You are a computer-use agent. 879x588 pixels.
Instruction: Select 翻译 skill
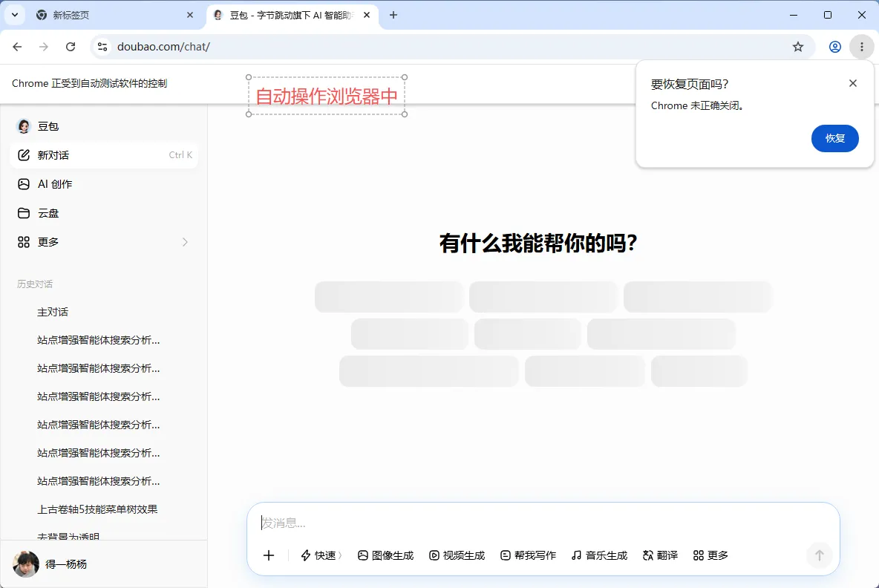tap(661, 555)
